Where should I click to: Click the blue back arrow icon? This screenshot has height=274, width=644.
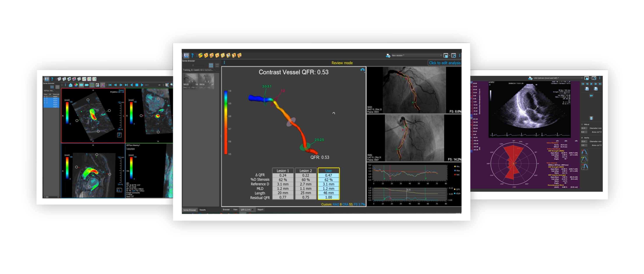pos(591,95)
